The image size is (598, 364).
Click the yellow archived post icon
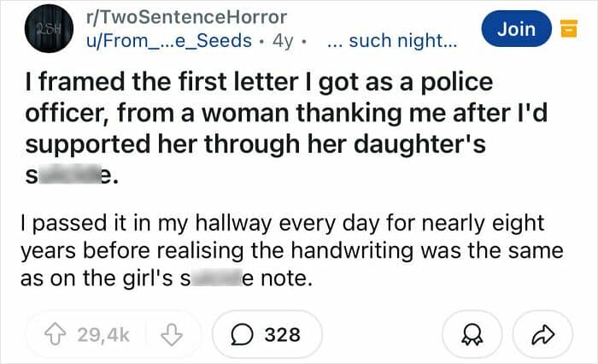click(564, 30)
